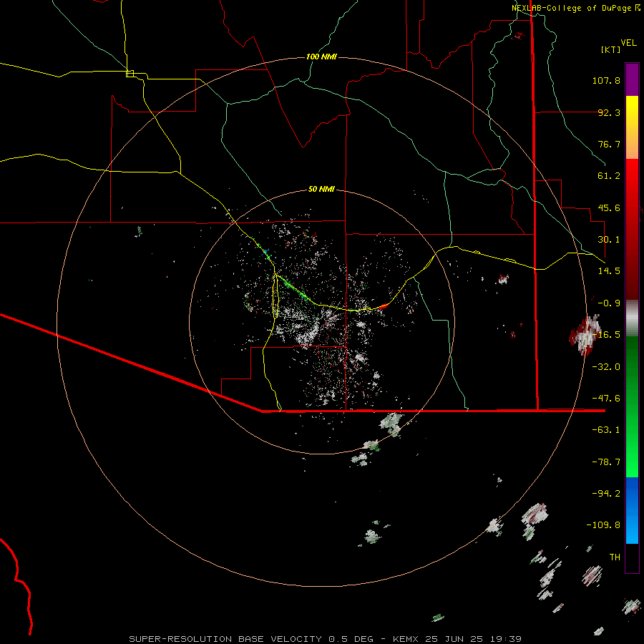Click the VEL legend title

[x=628, y=43]
